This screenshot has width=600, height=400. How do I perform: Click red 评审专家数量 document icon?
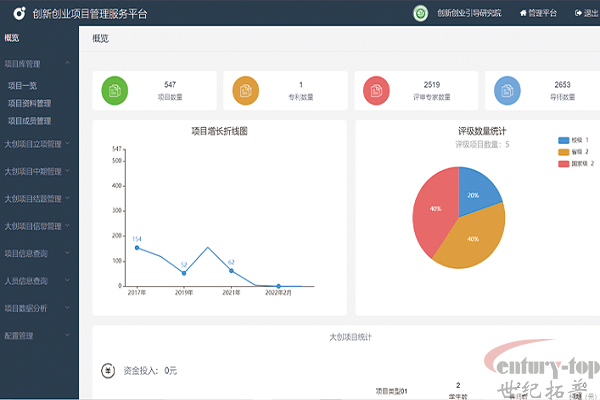coord(377,91)
